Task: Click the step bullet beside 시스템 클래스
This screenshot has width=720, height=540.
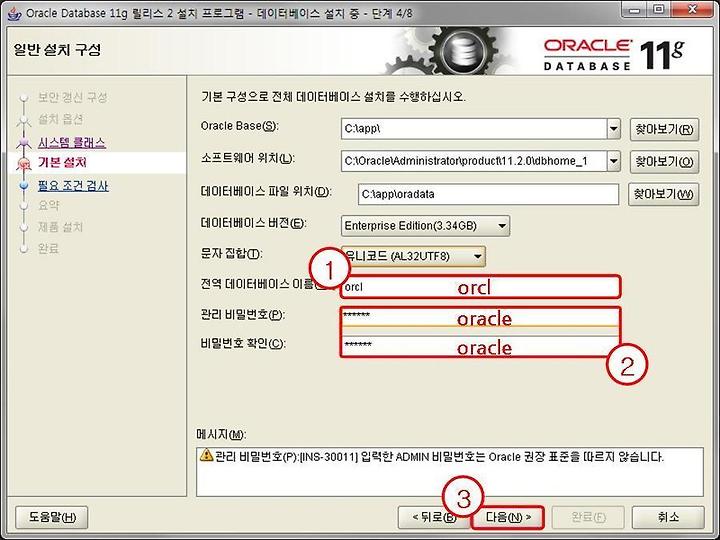Action: click(24, 143)
